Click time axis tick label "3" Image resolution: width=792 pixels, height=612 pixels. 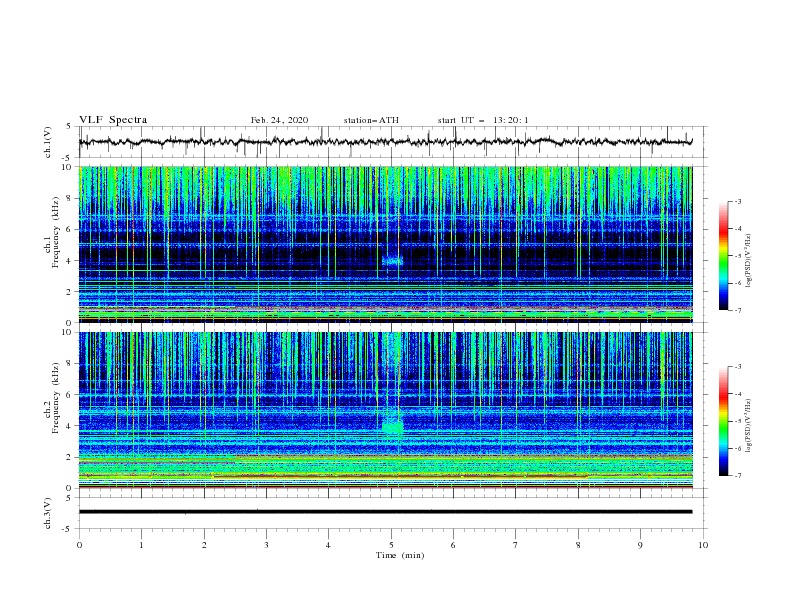point(266,545)
